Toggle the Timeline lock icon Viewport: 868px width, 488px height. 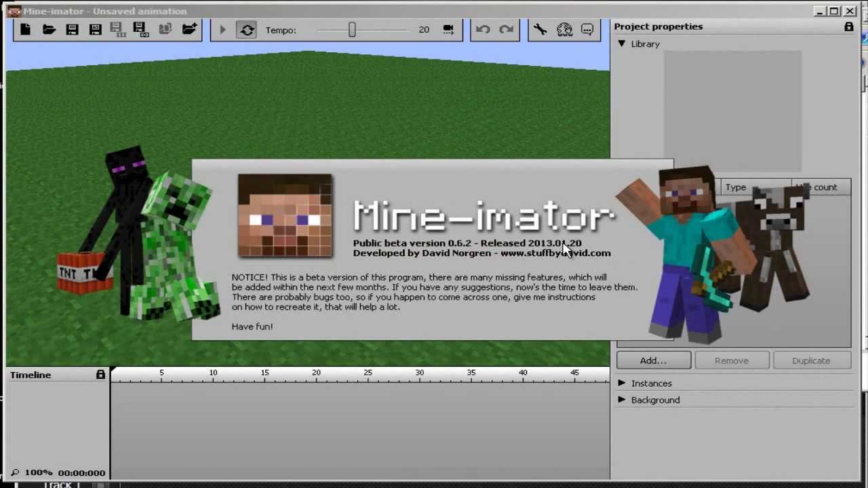(100, 374)
